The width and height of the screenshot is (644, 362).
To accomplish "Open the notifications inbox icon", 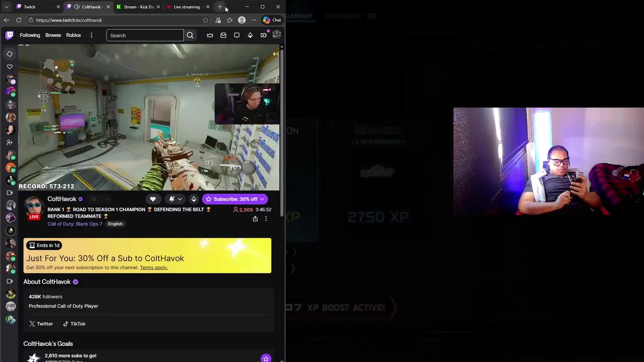I will [x=223, y=35].
